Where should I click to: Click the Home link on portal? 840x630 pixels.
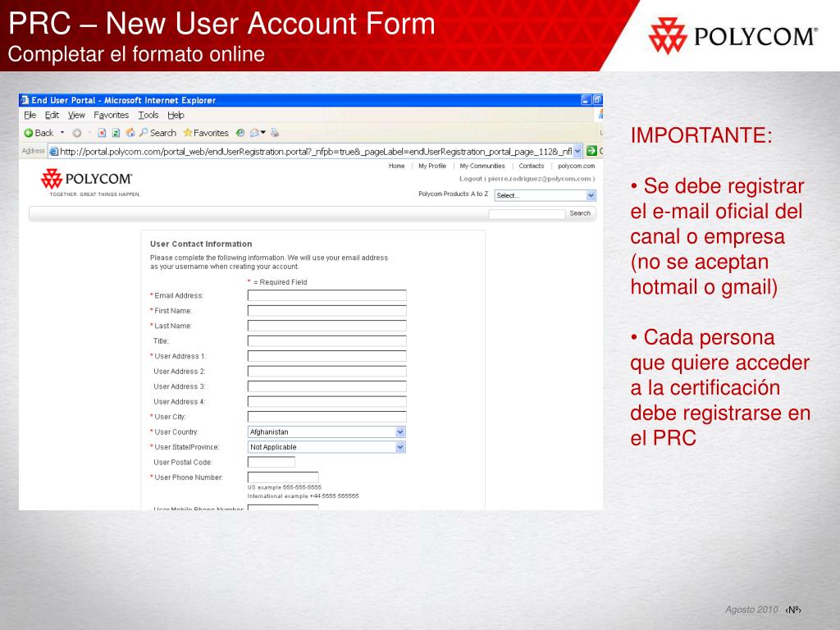click(396, 166)
